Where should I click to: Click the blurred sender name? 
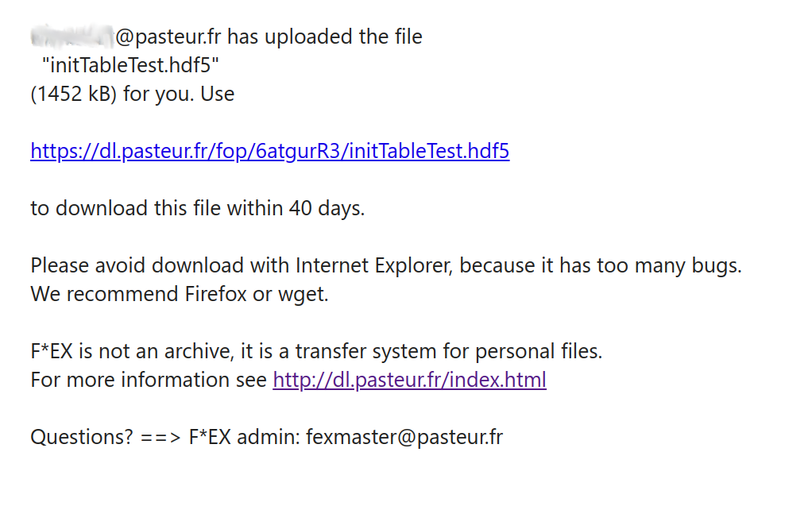pyautogui.click(x=72, y=37)
